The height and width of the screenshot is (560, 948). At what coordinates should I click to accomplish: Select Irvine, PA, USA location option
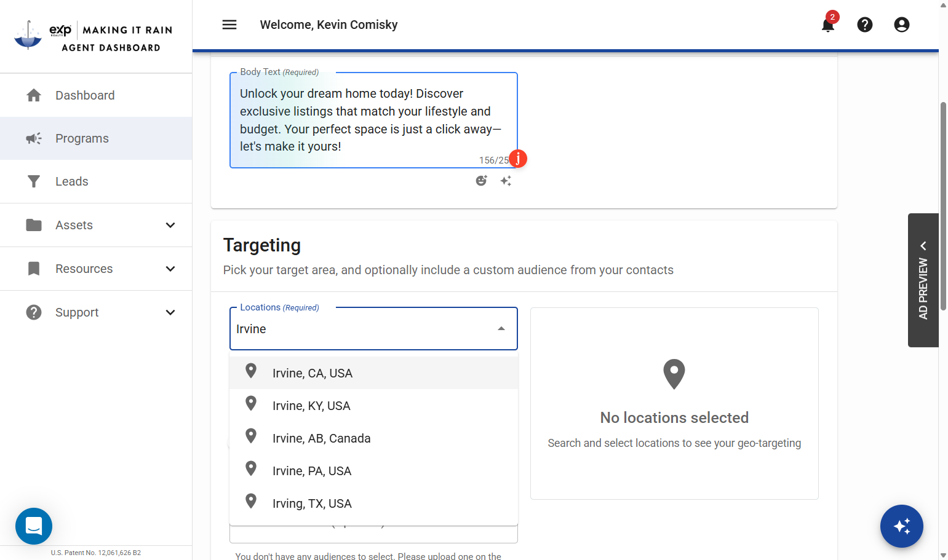(373, 471)
